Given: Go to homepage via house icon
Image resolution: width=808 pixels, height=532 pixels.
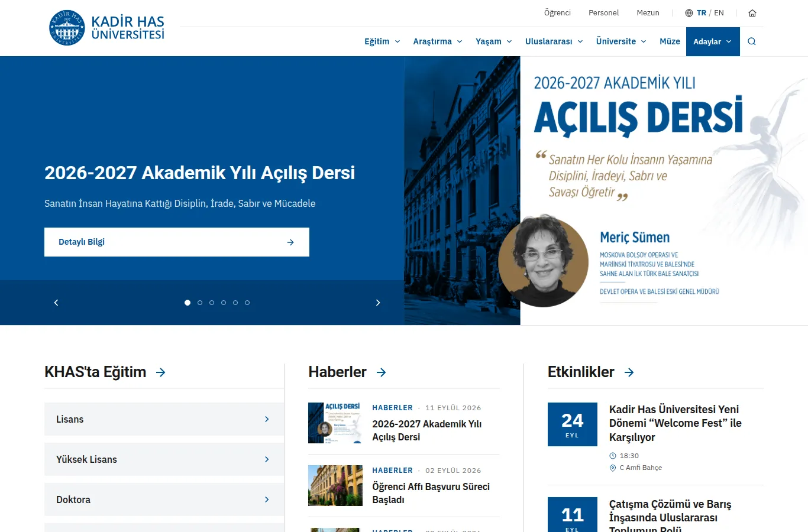Looking at the screenshot, I should [752, 13].
